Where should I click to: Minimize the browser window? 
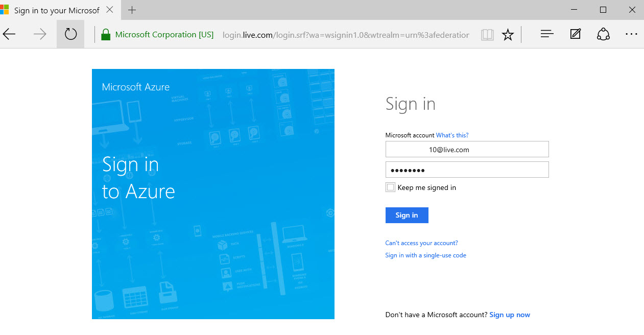(x=574, y=10)
